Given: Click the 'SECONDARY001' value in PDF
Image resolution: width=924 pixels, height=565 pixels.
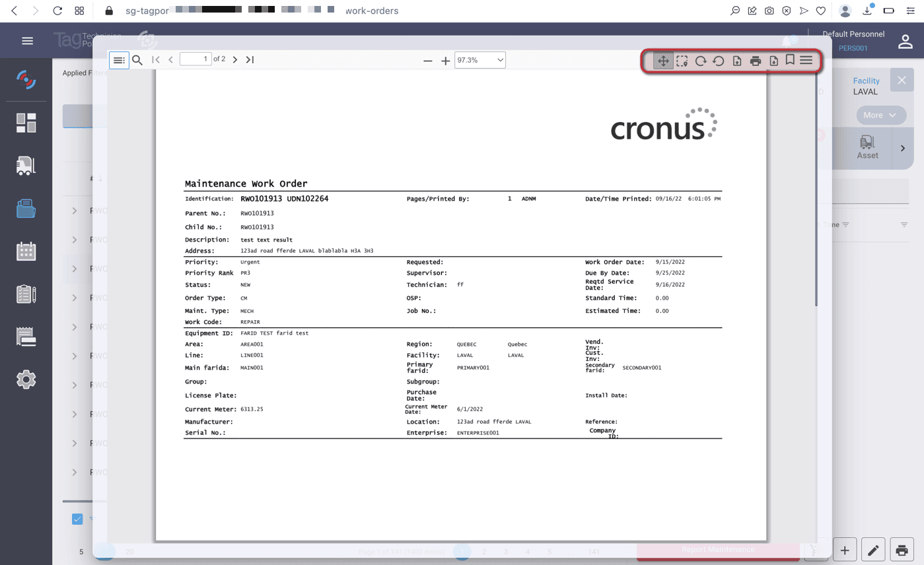Looking at the screenshot, I should tap(642, 368).
